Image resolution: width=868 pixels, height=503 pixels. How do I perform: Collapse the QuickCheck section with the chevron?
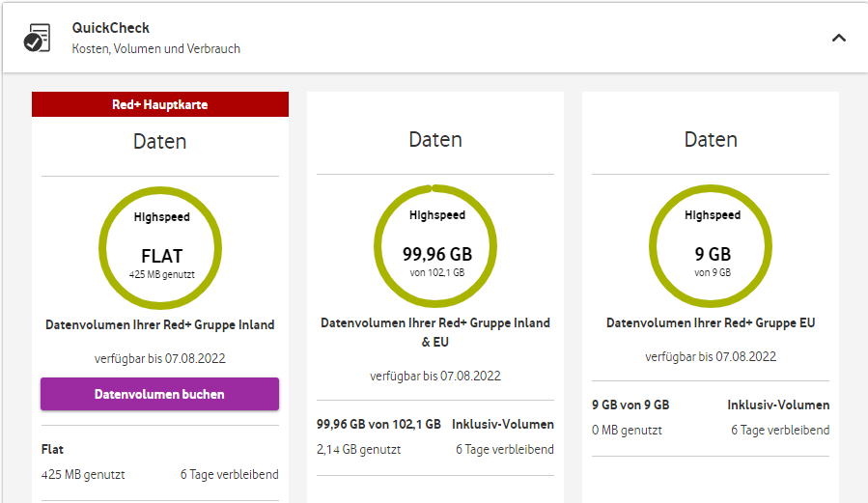coord(838,38)
